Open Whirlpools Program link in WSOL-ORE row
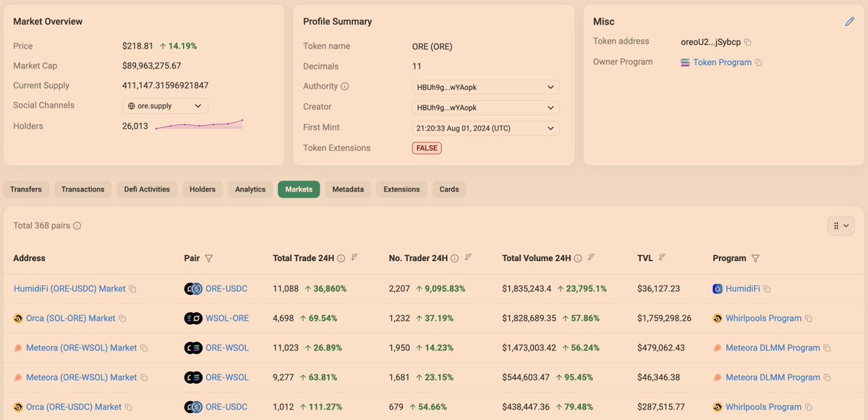 click(764, 318)
